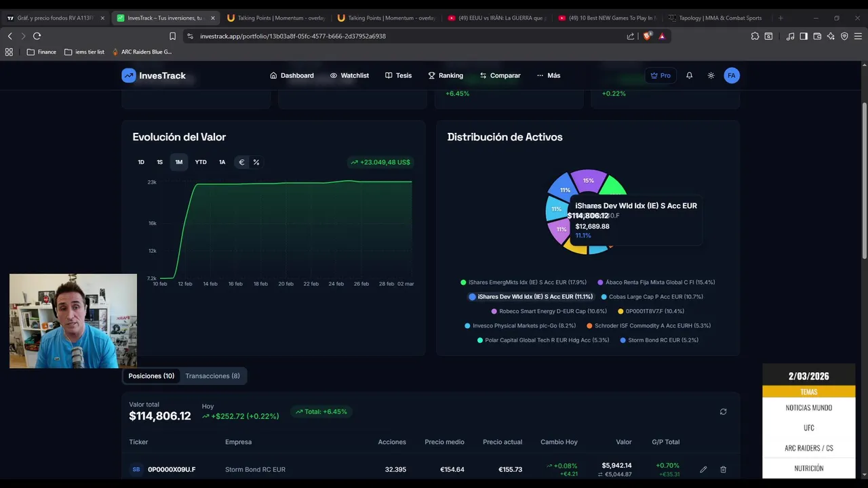Open notifications bell
Image resolution: width=868 pixels, height=488 pixels.
689,75
